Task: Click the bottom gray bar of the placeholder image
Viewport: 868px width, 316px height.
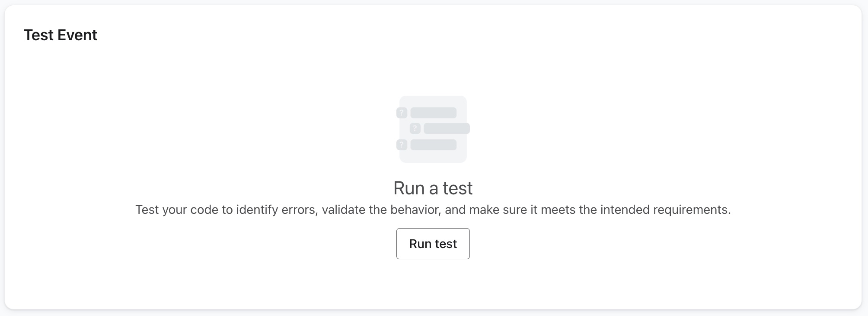Action: click(434, 144)
